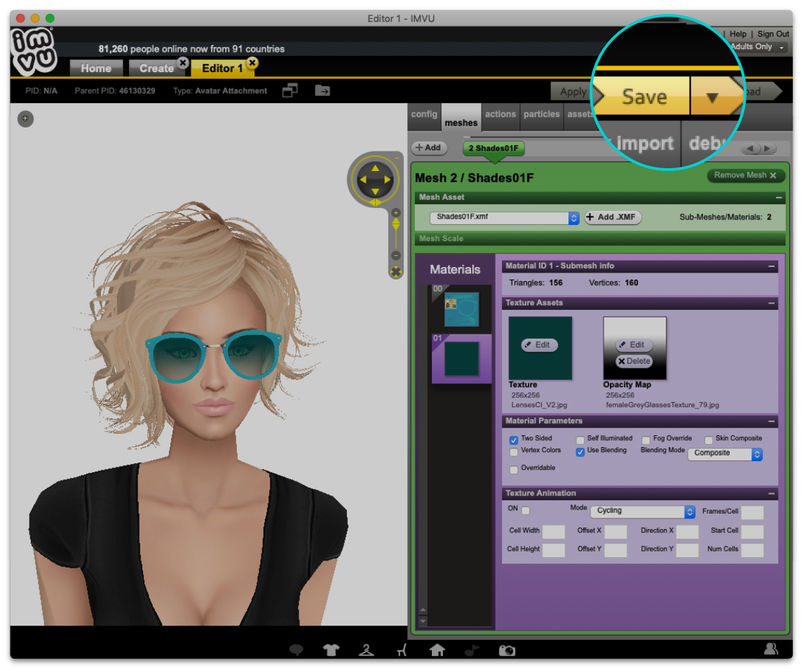Switch to the particles tab

click(x=541, y=114)
